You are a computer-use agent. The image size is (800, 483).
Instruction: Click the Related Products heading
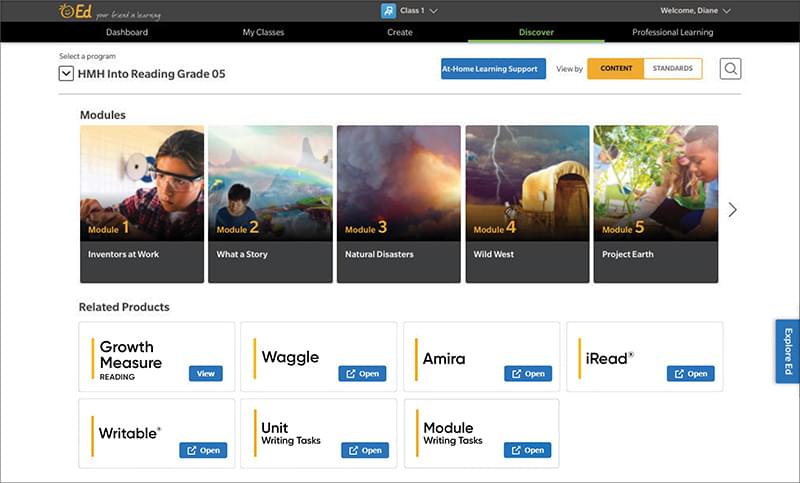tap(124, 307)
